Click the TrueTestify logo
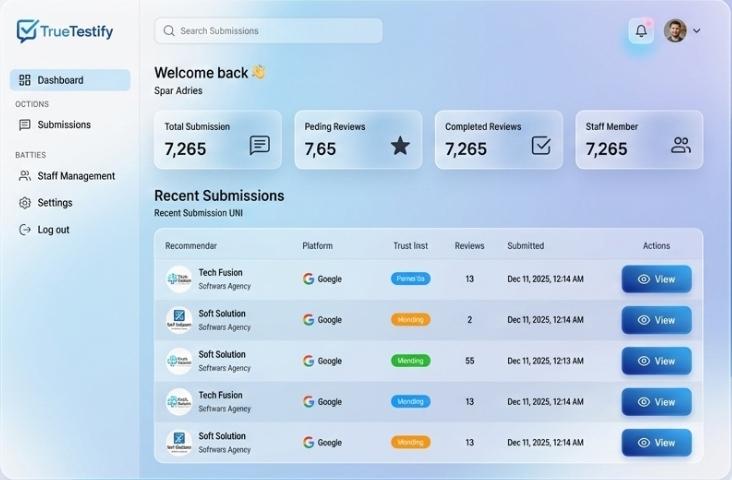This screenshot has height=480, width=732. tap(65, 31)
